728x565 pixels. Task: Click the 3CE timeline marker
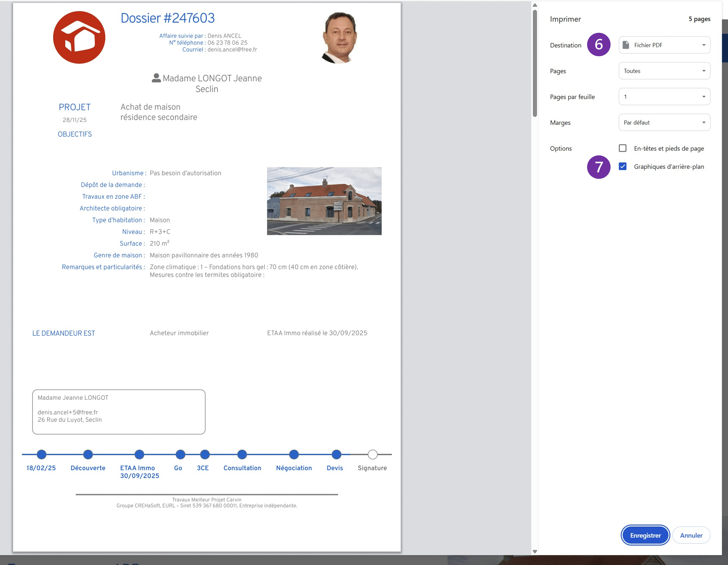[x=205, y=454]
